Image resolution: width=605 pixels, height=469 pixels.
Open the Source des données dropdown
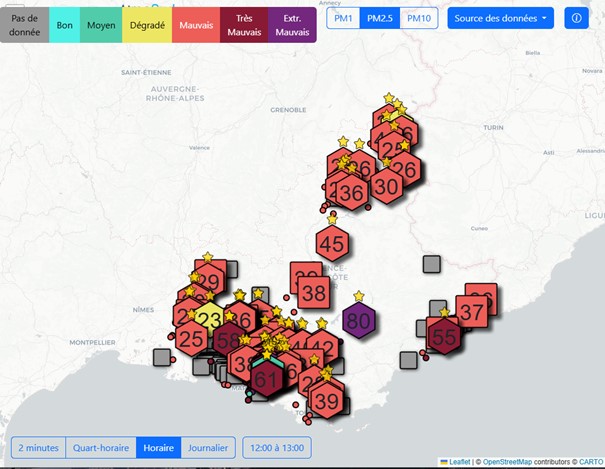click(x=500, y=18)
